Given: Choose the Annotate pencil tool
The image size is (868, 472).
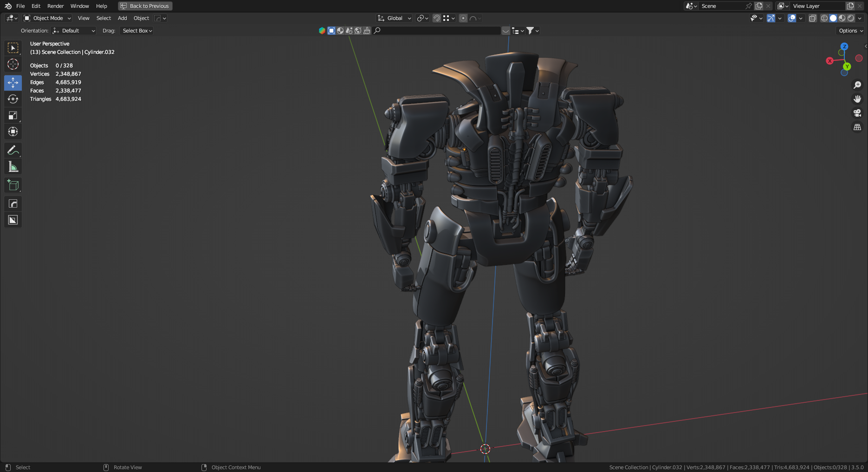Looking at the screenshot, I should tap(13, 150).
